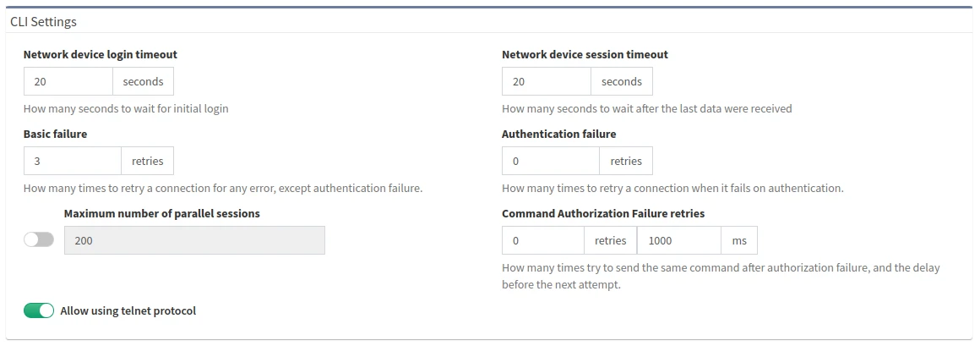The height and width of the screenshot is (346, 980).
Task: Click the Authentication failure retries input
Action: 551,161
